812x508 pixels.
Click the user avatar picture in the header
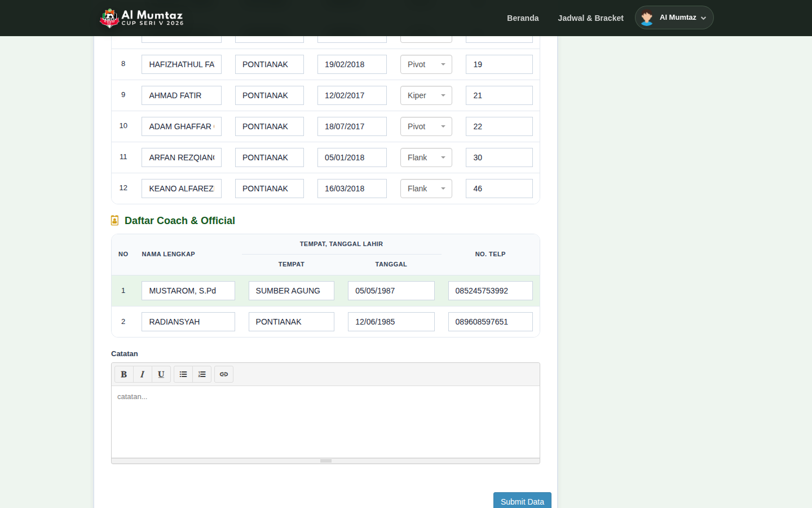(647, 18)
